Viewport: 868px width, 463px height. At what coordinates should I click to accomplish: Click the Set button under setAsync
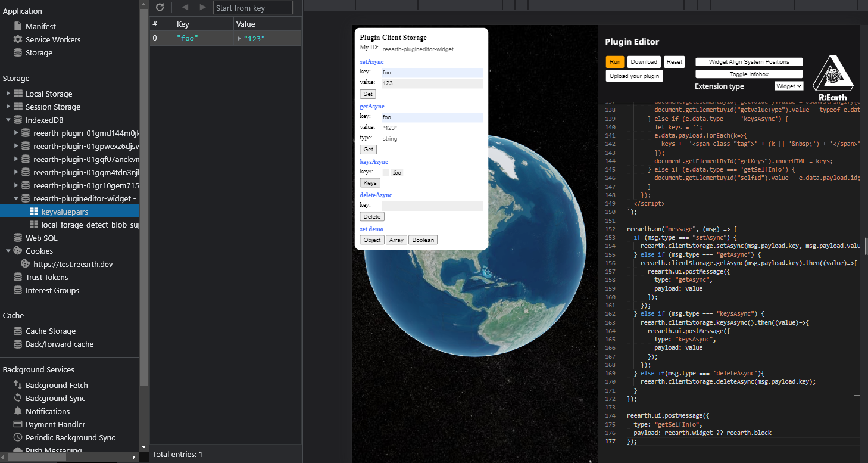click(368, 94)
